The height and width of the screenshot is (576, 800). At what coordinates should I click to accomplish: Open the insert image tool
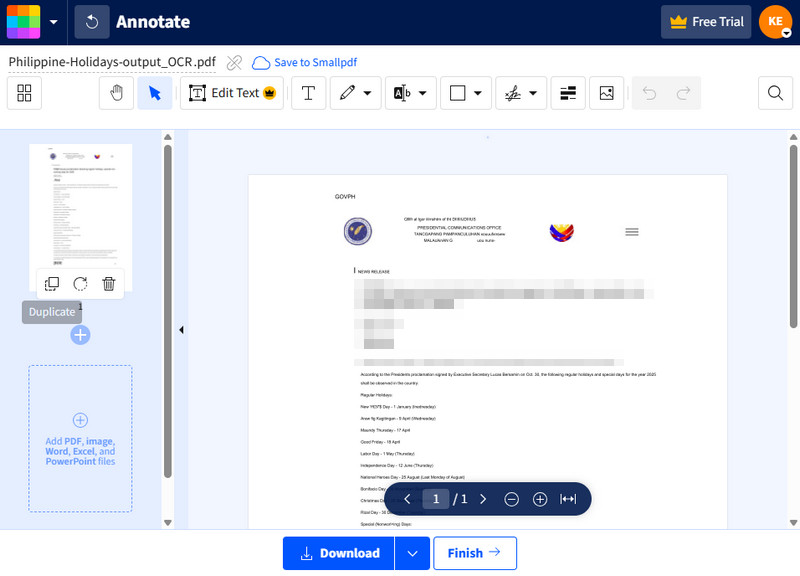point(606,93)
